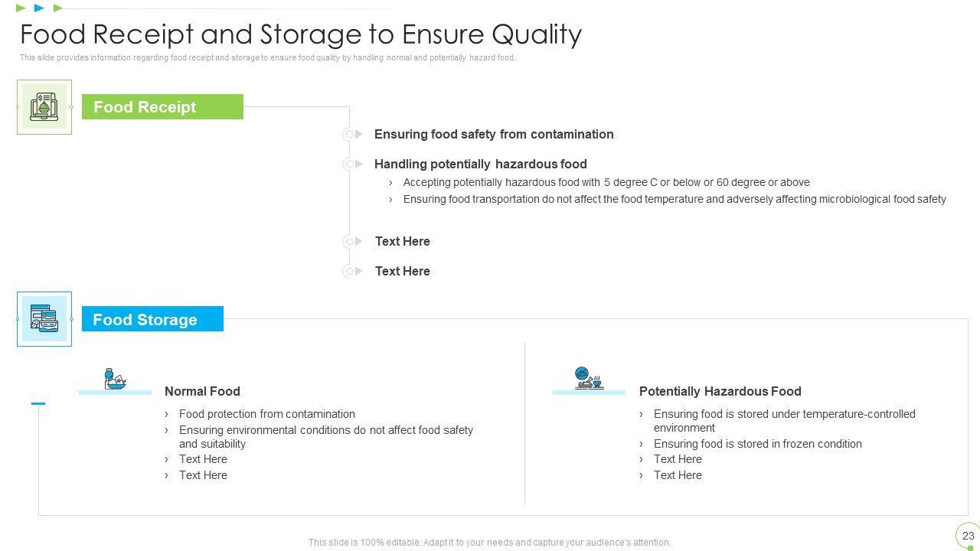Click Ensuring food is stored in frozen condition

point(757,444)
